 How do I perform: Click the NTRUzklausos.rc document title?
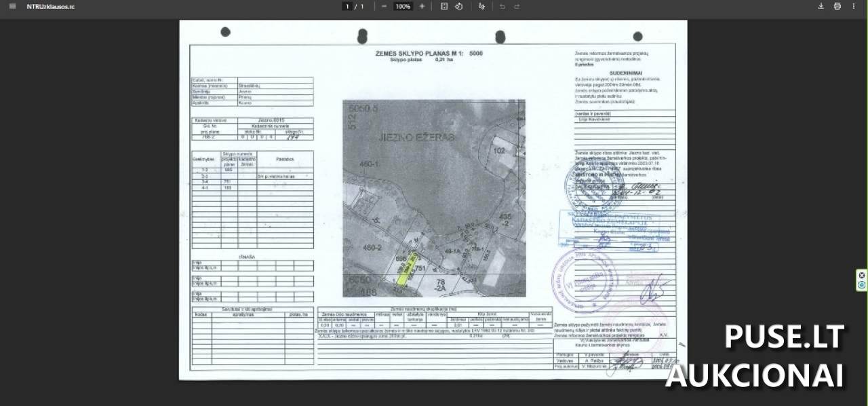pyautogui.click(x=51, y=6)
